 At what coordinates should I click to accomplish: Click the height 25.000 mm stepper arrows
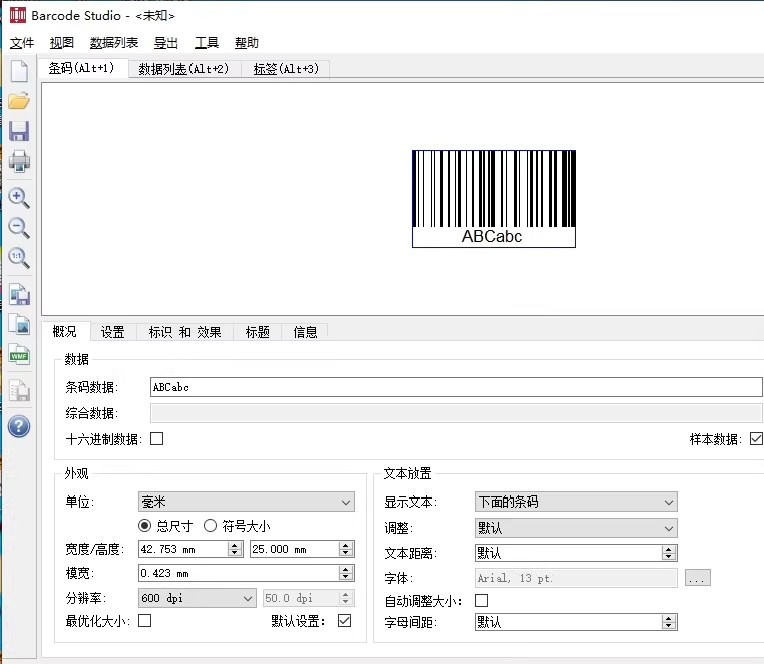click(346, 549)
